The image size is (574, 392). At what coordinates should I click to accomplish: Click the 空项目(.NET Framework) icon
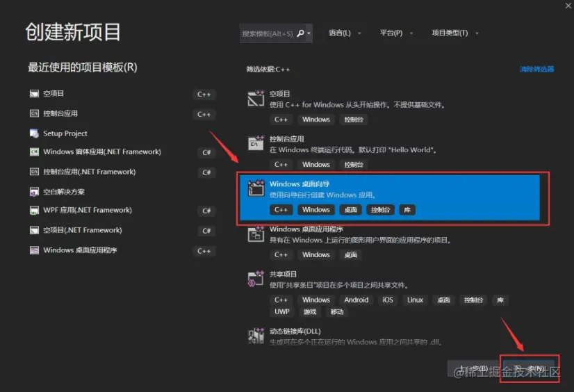coord(34,230)
